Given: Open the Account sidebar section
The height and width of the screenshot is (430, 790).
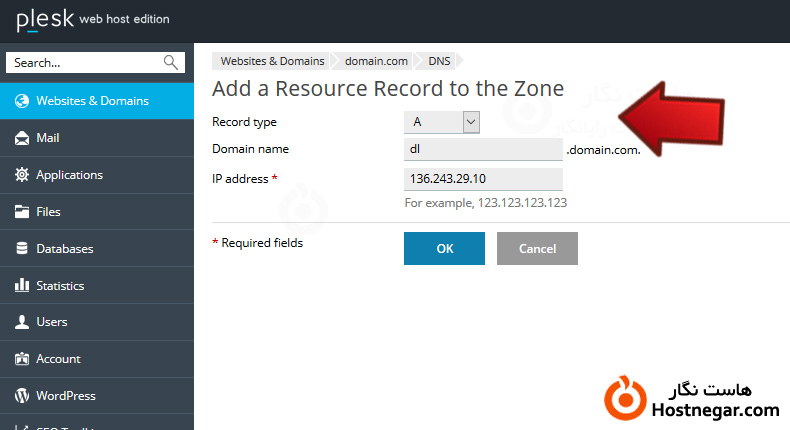Looking at the screenshot, I should click(x=58, y=359).
